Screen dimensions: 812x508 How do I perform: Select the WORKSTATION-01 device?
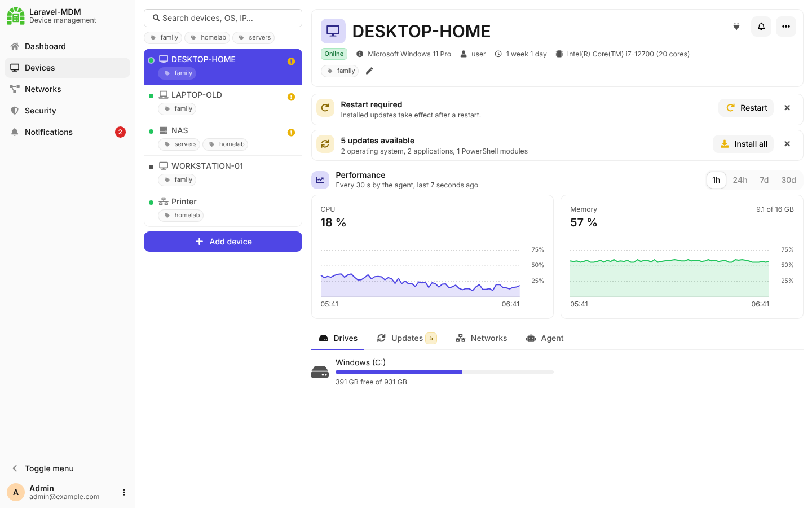point(223,173)
